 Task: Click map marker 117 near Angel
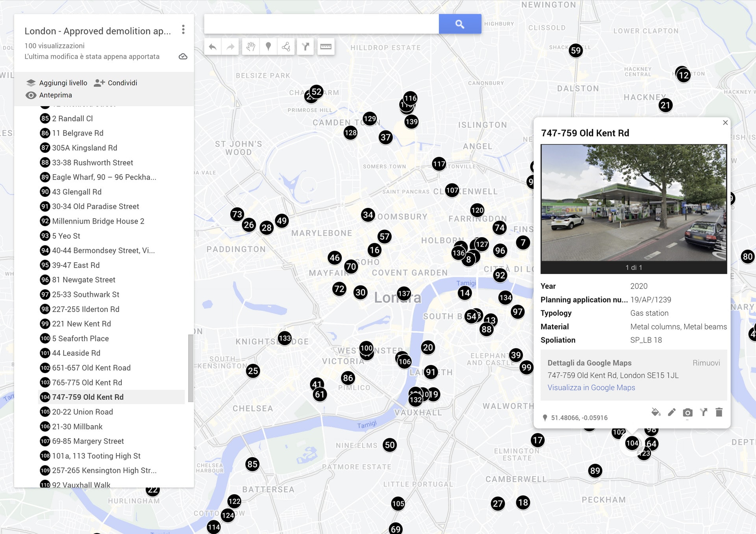point(439,164)
